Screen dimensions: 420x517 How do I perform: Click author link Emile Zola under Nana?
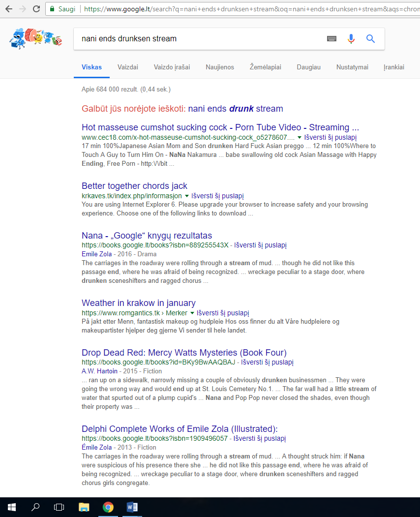tap(96, 254)
